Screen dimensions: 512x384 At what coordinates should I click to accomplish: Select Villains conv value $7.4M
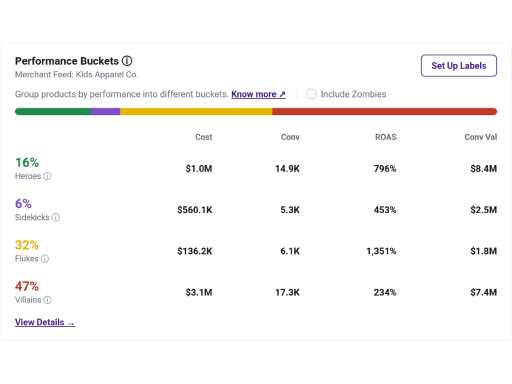[484, 292]
